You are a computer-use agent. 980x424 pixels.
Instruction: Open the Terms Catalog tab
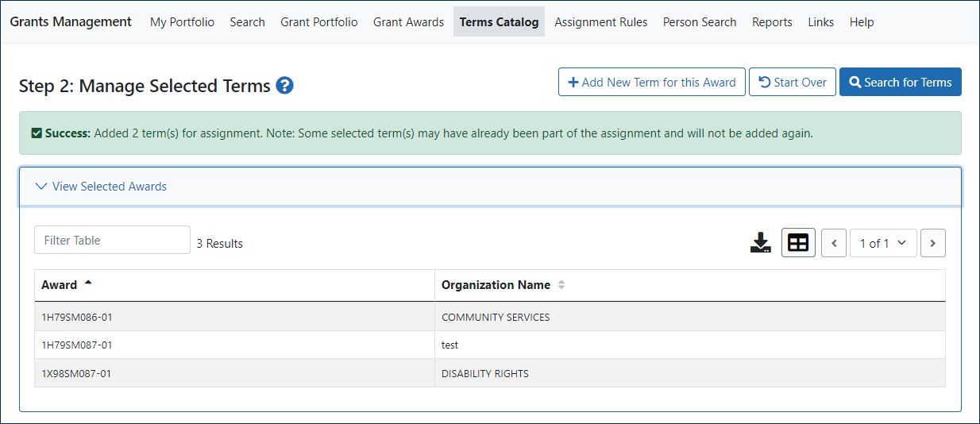pos(499,22)
